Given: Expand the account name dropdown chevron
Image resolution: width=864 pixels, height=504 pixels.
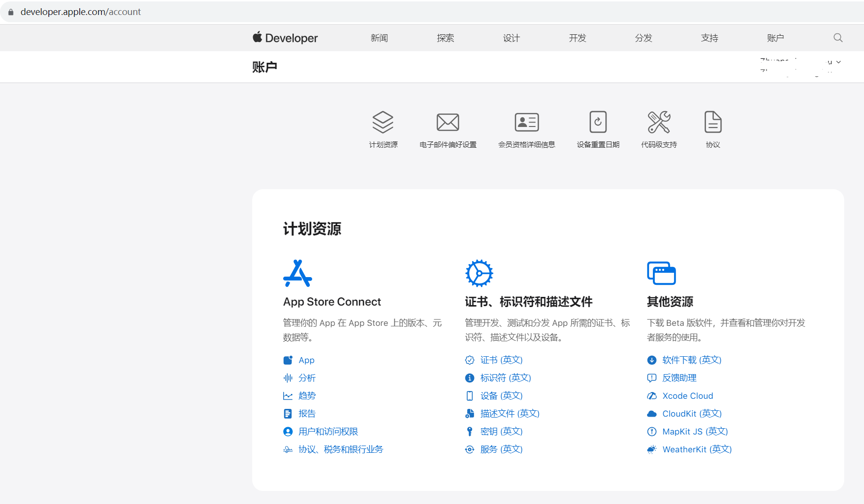Looking at the screenshot, I should (839, 62).
